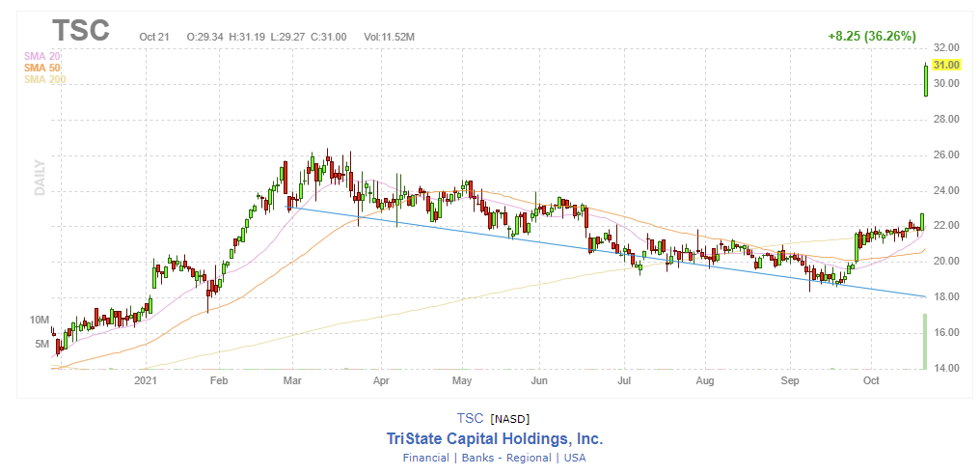The image size is (980, 475).
Task: Click the 26.00 price axis label
Action: (946, 154)
